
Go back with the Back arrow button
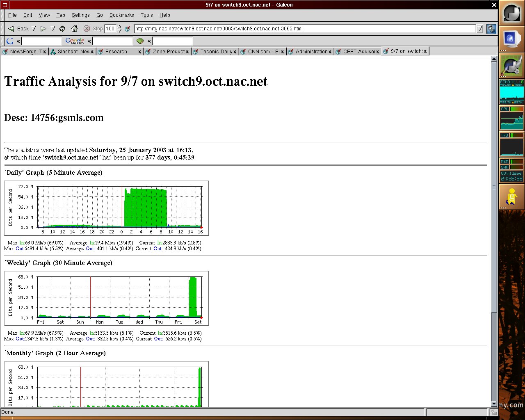pos(18,29)
